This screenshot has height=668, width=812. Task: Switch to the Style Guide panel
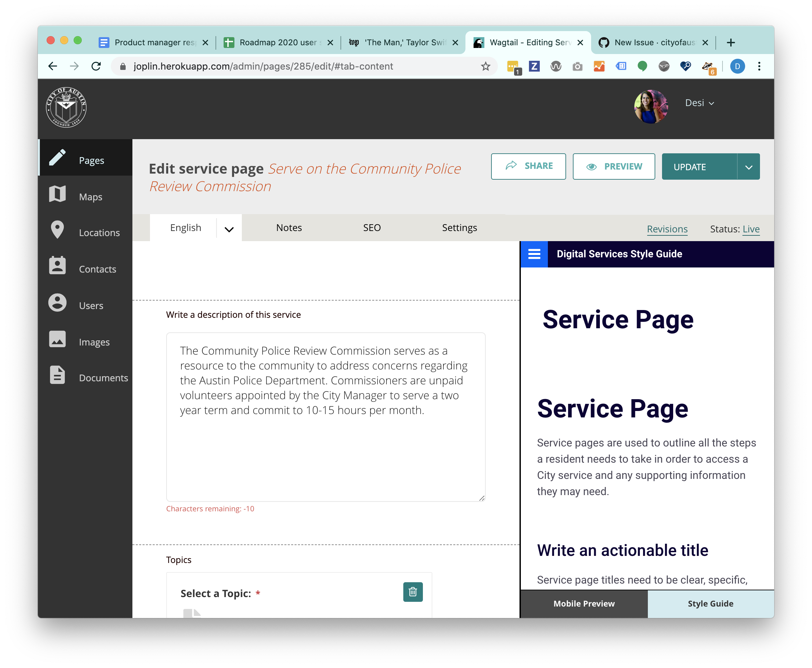[710, 603]
